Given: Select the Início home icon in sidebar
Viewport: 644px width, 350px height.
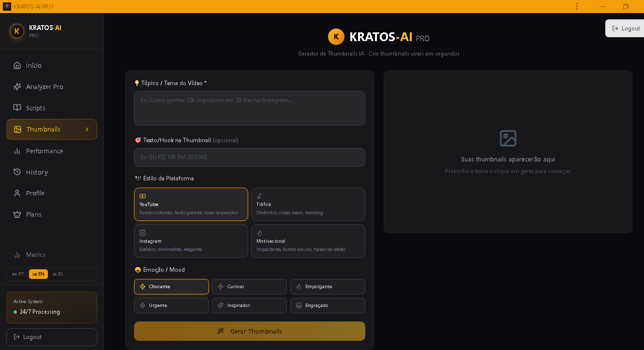Looking at the screenshot, I should click(x=17, y=65).
